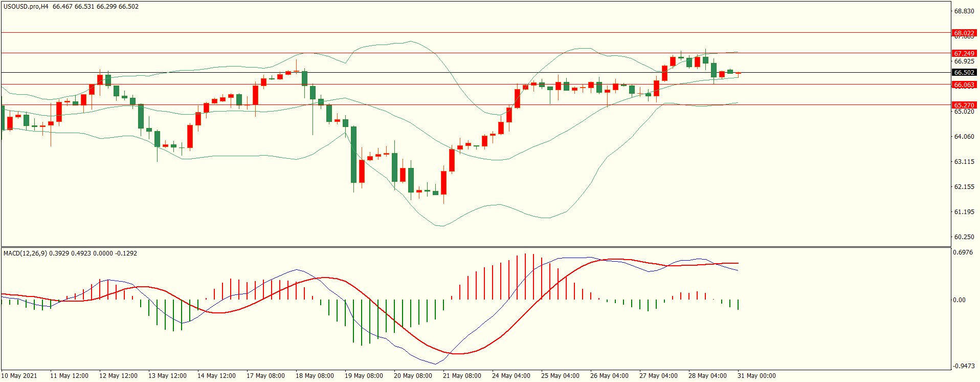Screen dimensions: 980x382
Task: Click the black 66.502 current price tag
Action: (964, 73)
